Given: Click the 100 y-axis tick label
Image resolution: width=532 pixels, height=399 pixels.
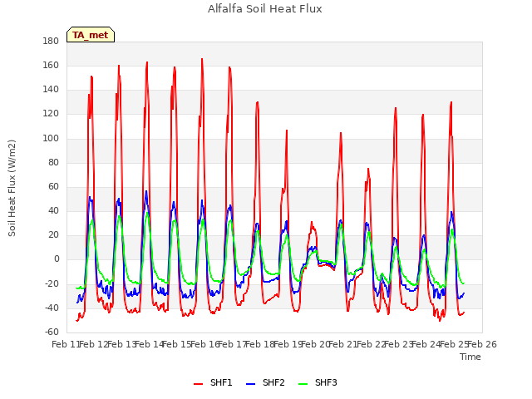Looking at the screenshot, I should [x=51, y=139].
